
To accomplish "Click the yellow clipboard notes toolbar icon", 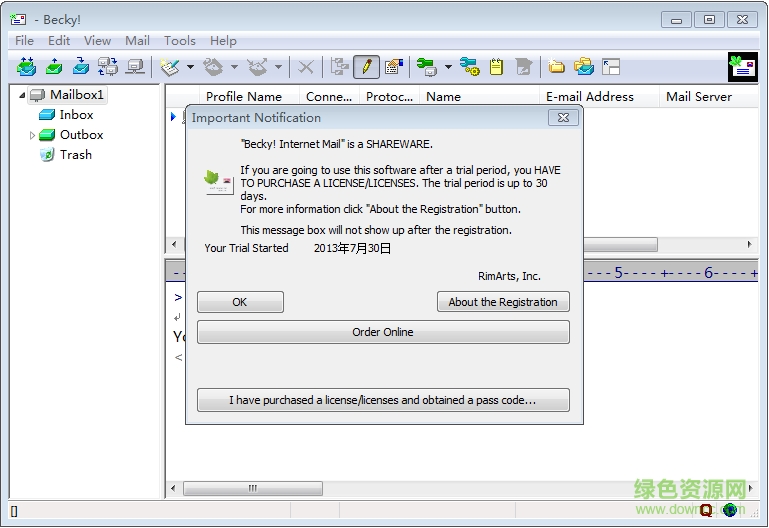I will tap(497, 67).
